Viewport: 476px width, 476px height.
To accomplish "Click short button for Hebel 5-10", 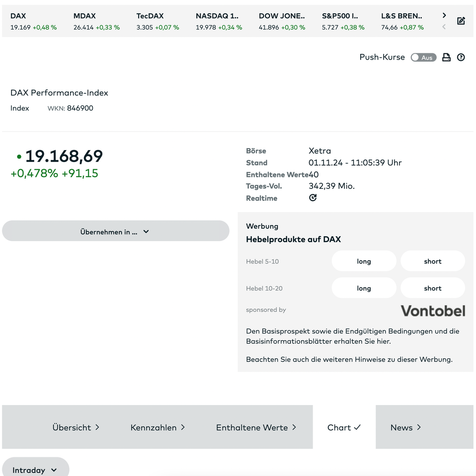I will point(432,261).
